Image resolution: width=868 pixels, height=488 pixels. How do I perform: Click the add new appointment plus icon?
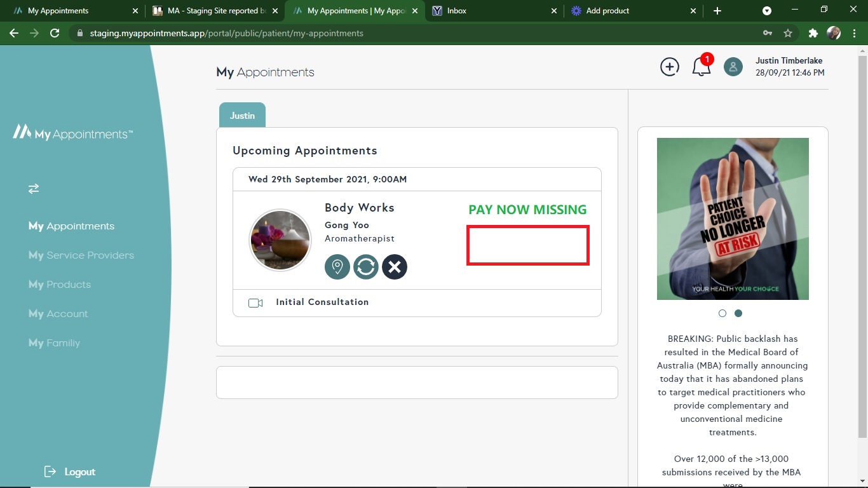[x=669, y=67]
